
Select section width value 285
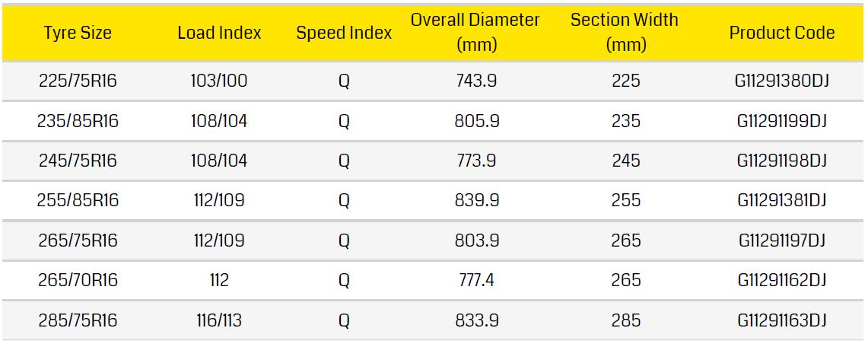(625, 321)
